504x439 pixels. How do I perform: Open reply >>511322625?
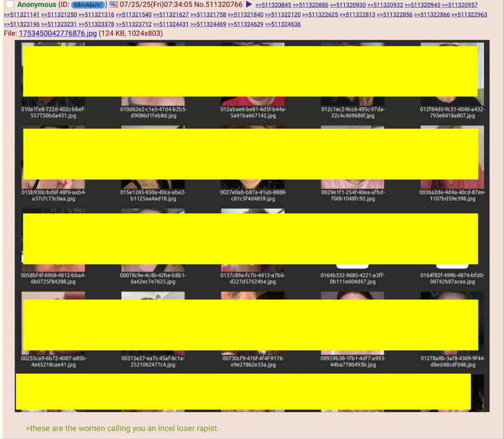tap(320, 15)
